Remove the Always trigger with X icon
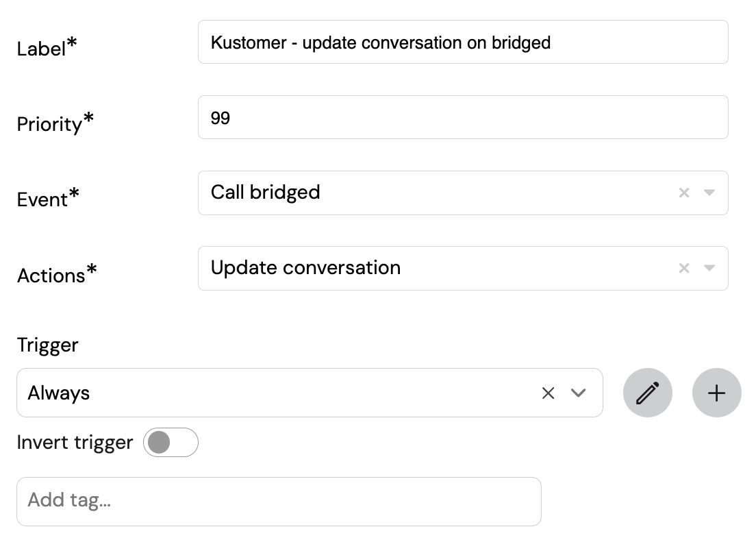Viewport: 756px width, 540px height. point(549,393)
